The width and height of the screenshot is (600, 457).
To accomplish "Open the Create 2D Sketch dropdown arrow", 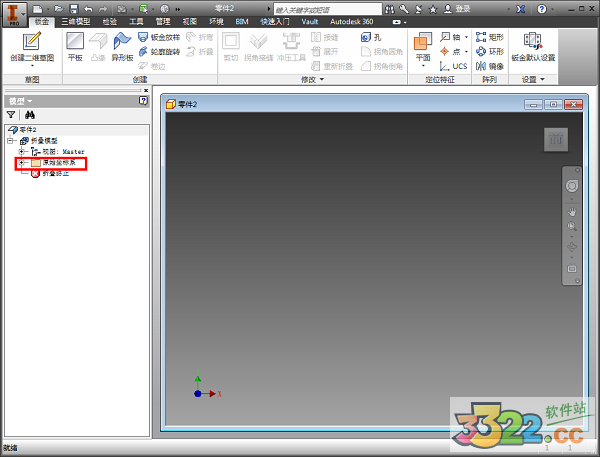I will point(32,66).
